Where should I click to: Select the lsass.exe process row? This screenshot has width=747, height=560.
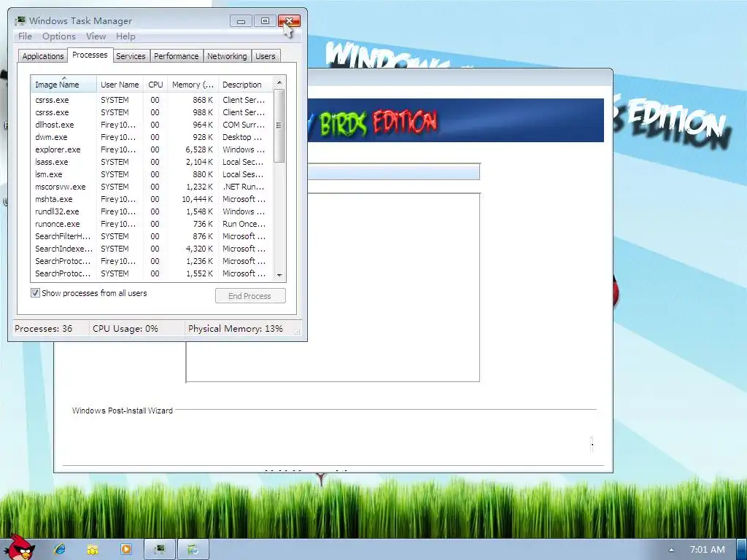click(152, 162)
